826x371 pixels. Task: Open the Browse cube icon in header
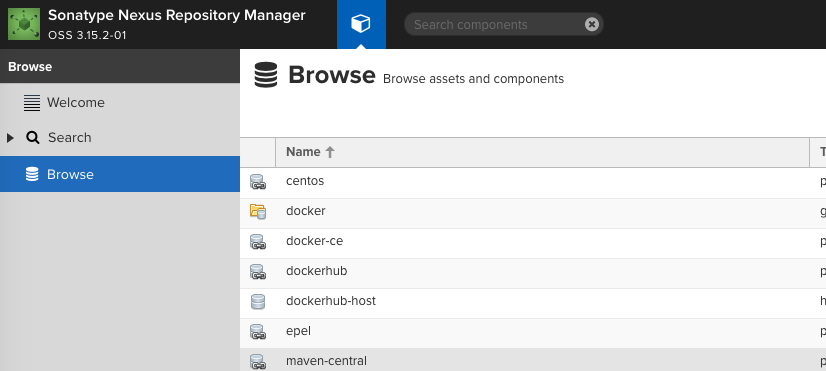(361, 24)
